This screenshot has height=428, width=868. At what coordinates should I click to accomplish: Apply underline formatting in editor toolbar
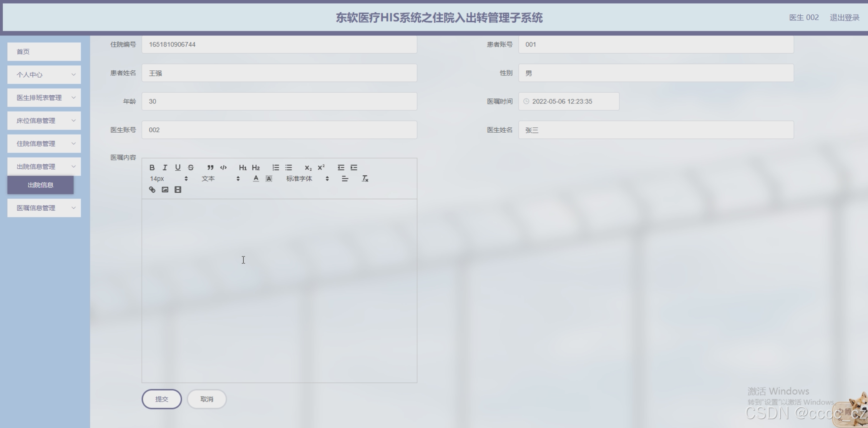coord(178,168)
